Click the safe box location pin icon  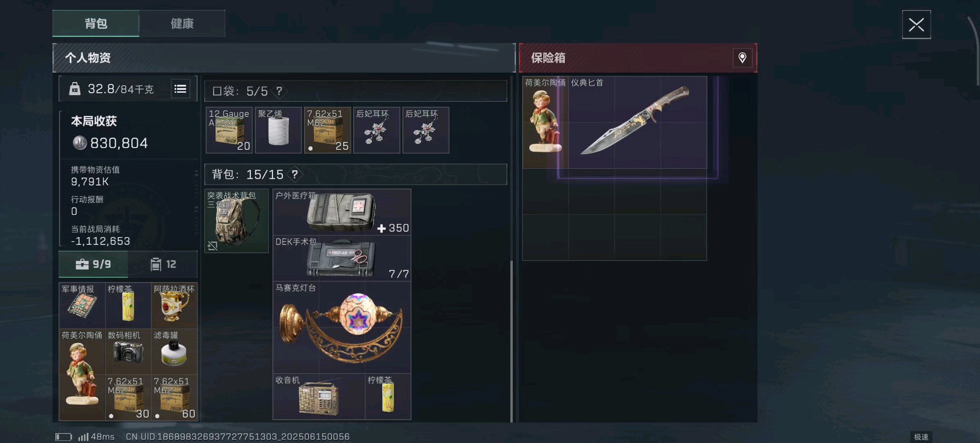click(742, 58)
